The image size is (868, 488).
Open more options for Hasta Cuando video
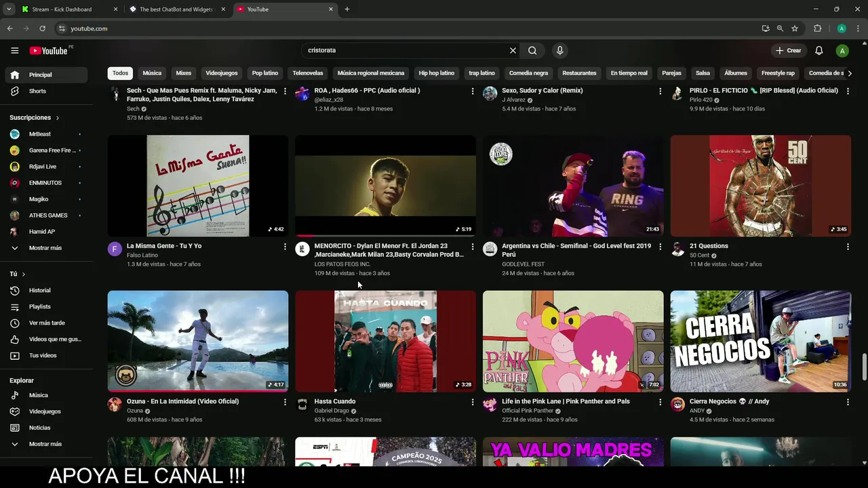[x=473, y=402]
